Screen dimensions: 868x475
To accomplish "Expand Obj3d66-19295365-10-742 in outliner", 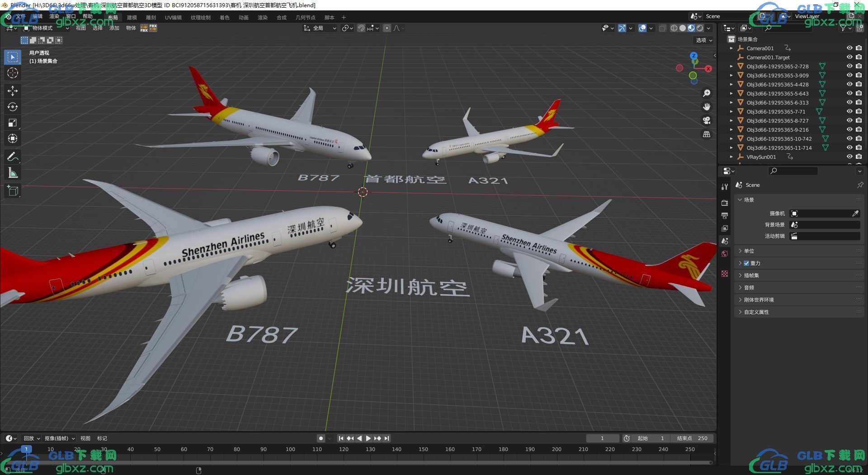I will click(731, 138).
